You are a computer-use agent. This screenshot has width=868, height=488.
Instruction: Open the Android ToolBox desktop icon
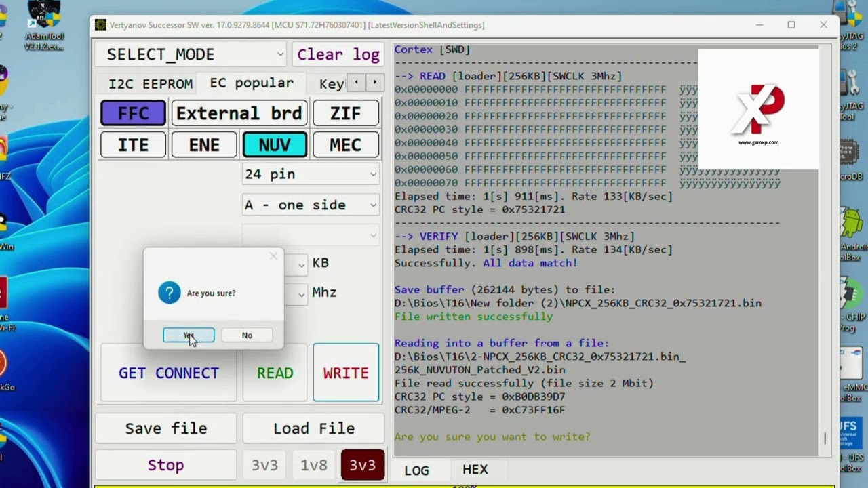[853, 234]
